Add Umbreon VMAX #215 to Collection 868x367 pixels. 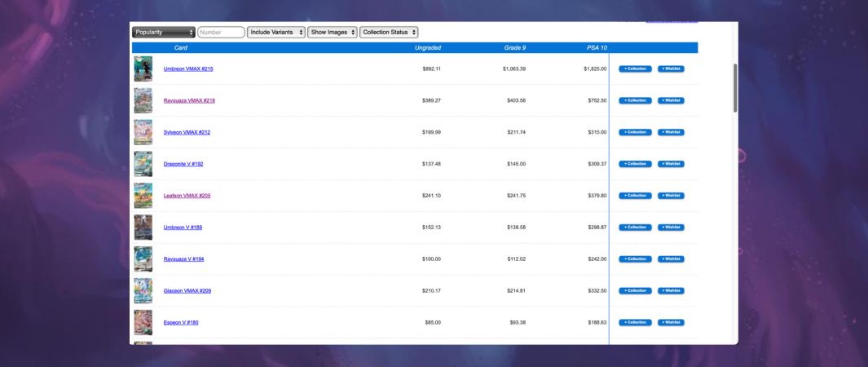click(x=635, y=69)
